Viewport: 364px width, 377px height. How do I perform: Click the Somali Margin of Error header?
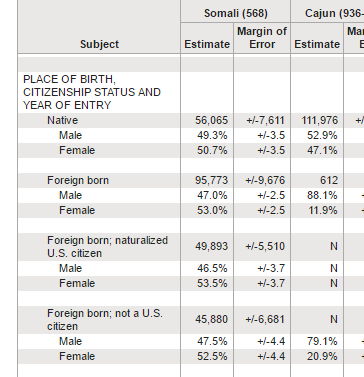pyautogui.click(x=262, y=38)
